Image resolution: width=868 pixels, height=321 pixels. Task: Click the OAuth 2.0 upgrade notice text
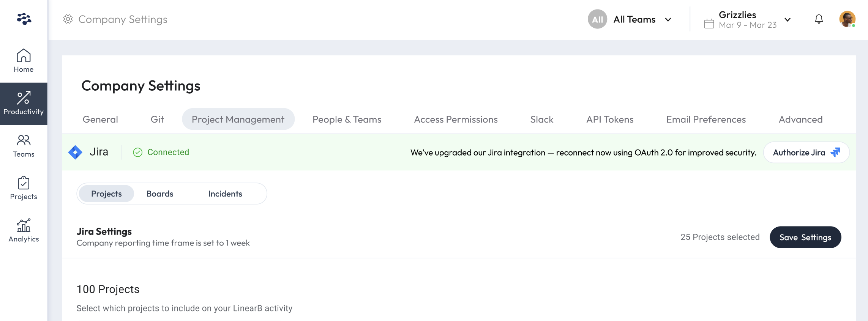[x=583, y=153]
